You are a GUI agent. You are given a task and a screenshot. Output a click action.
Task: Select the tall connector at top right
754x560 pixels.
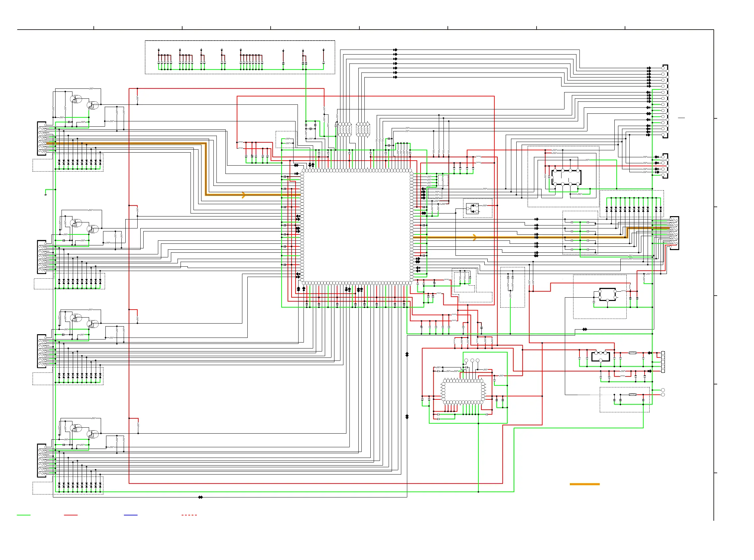(x=665, y=101)
